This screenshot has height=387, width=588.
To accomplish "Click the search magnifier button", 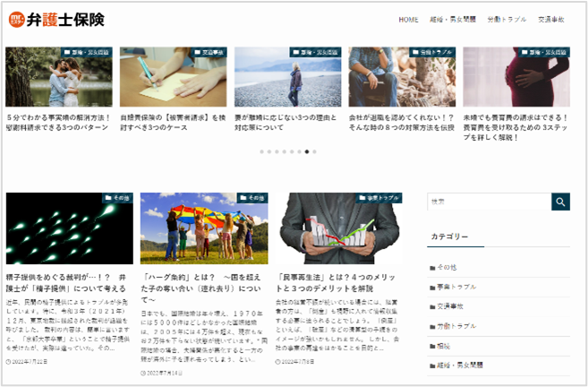I will coord(560,202).
